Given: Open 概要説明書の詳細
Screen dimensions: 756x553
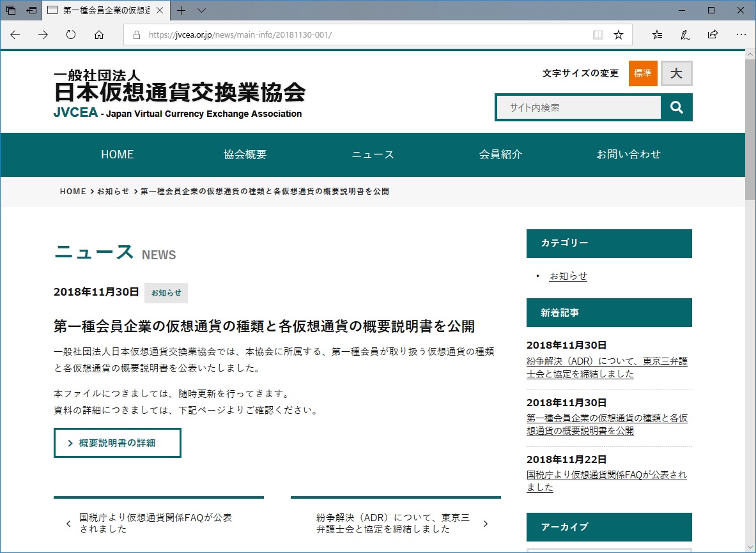Looking at the screenshot, I should point(117,442).
